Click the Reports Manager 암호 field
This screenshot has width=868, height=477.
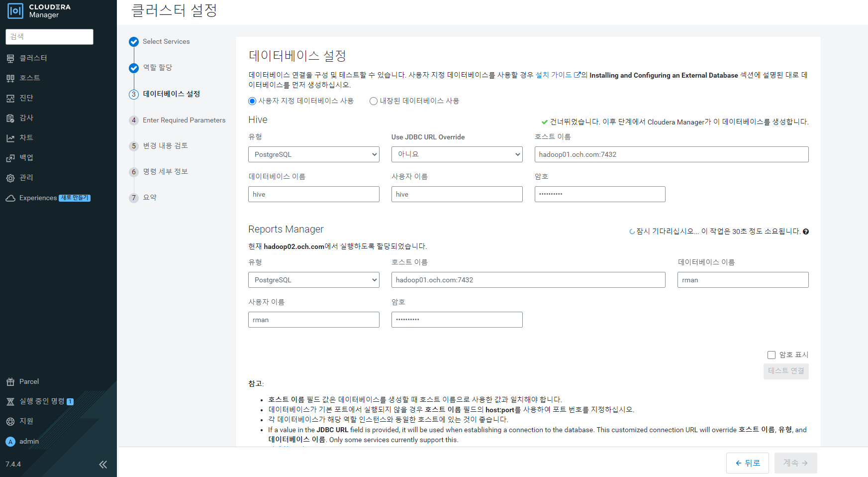click(457, 320)
